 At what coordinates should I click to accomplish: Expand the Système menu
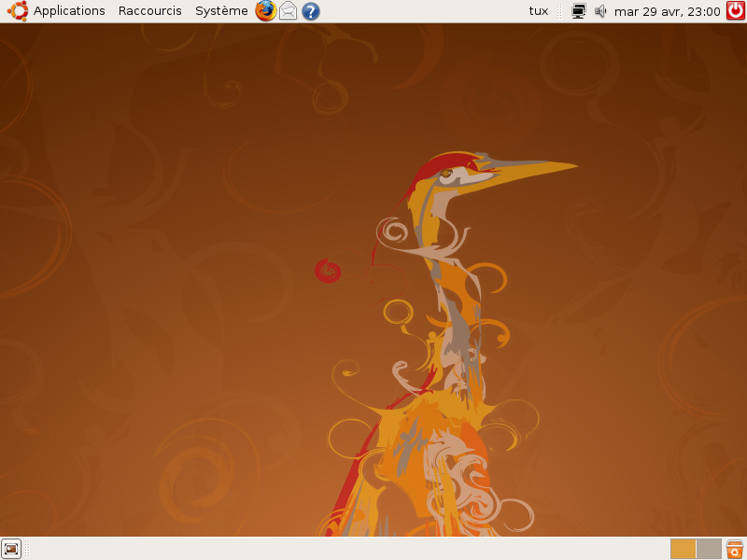(221, 11)
